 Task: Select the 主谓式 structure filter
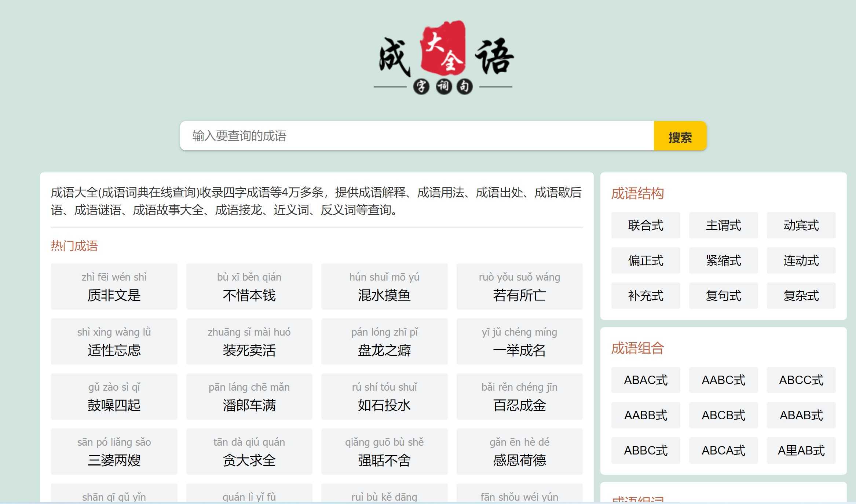pos(723,225)
